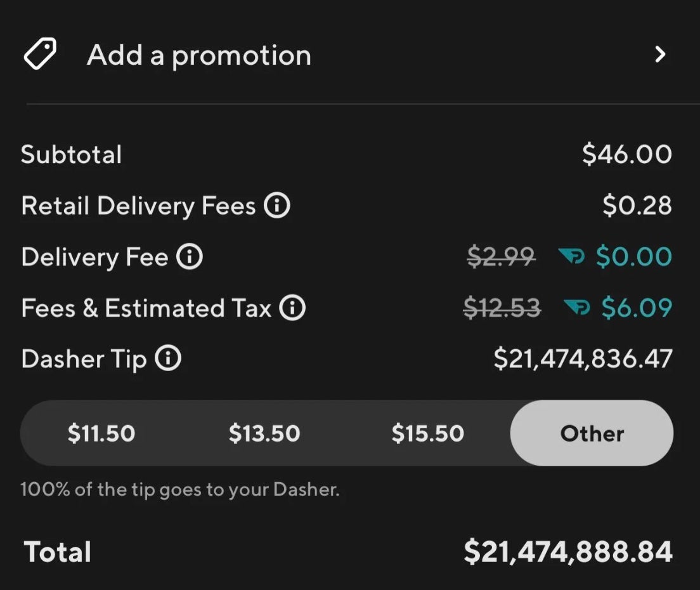Select the Other tip option
This screenshot has width=700, height=590.
coord(592,433)
